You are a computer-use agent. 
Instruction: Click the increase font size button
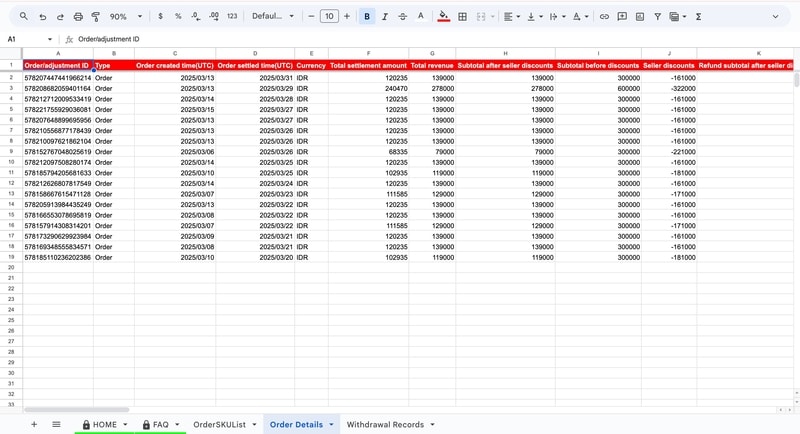coord(347,17)
